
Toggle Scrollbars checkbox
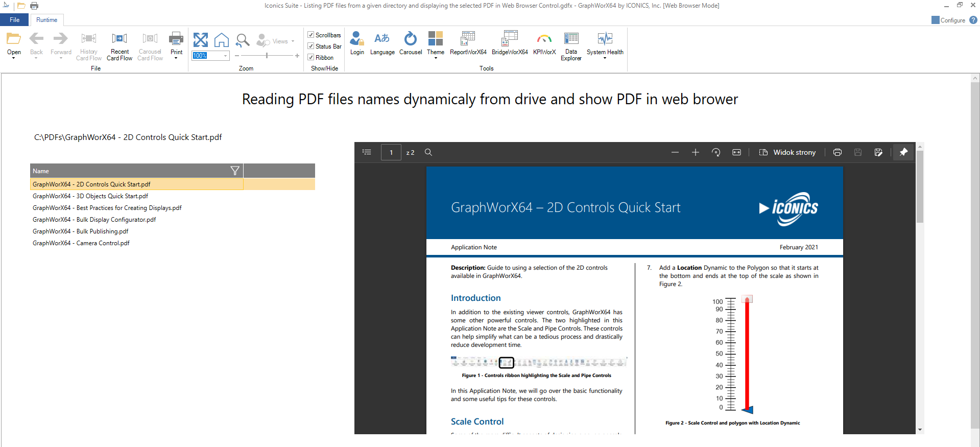(310, 35)
